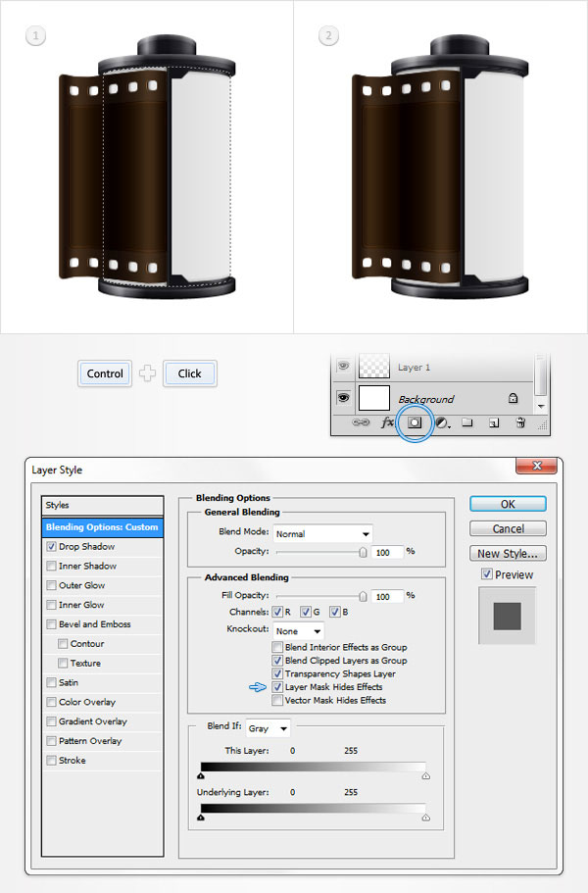Enable the Bevel and Emboss checkbox
This screenshot has width=588, height=893.
coord(51,624)
